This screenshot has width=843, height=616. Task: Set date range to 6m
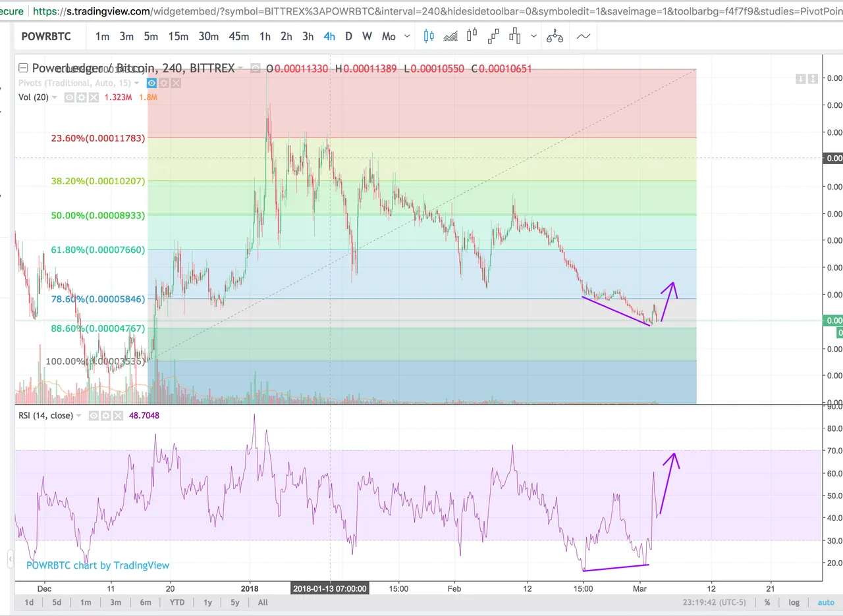tap(146, 602)
